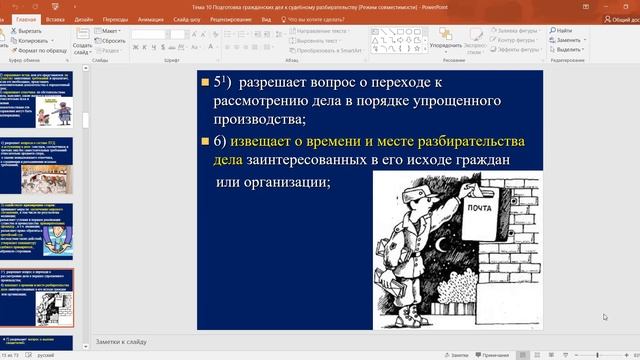640x360 pixels.
Task: Open the Section (Раздел) dropdown
Action: click(108, 51)
